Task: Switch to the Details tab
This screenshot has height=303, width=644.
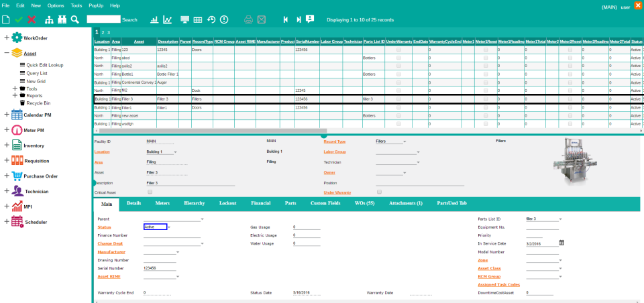Action: (134, 203)
